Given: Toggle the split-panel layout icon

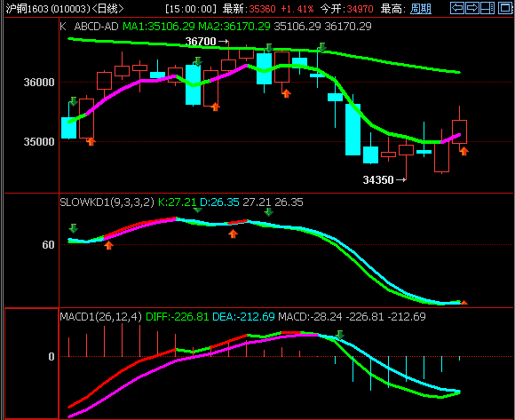Looking at the screenshot, I should 487,8.
